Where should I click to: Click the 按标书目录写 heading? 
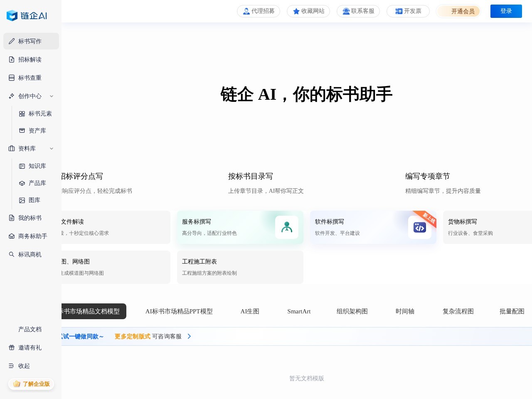tap(251, 176)
